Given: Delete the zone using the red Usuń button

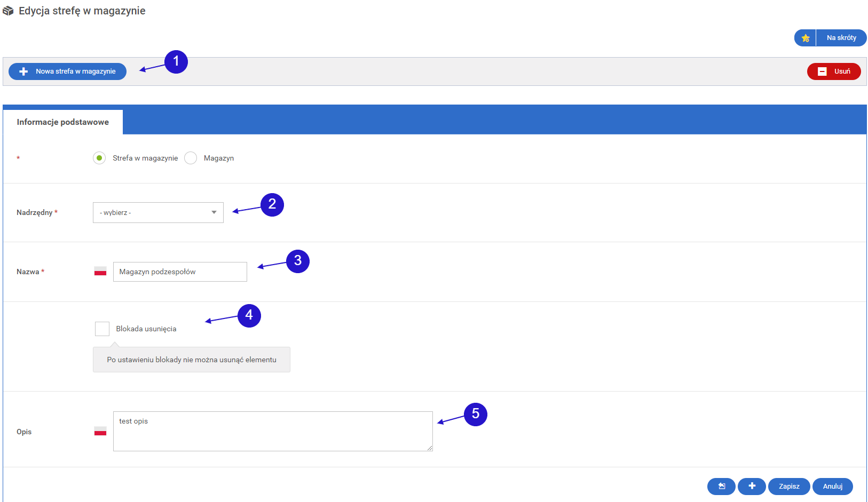Looking at the screenshot, I should [833, 71].
